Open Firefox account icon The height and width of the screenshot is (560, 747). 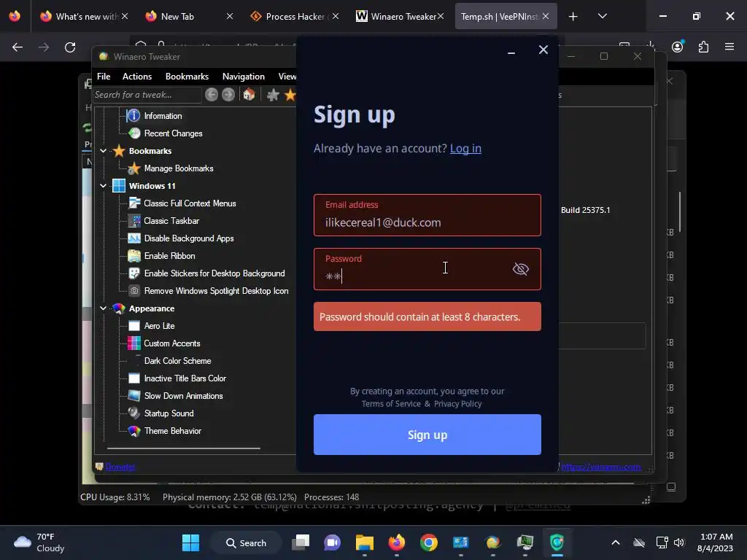coord(678,47)
